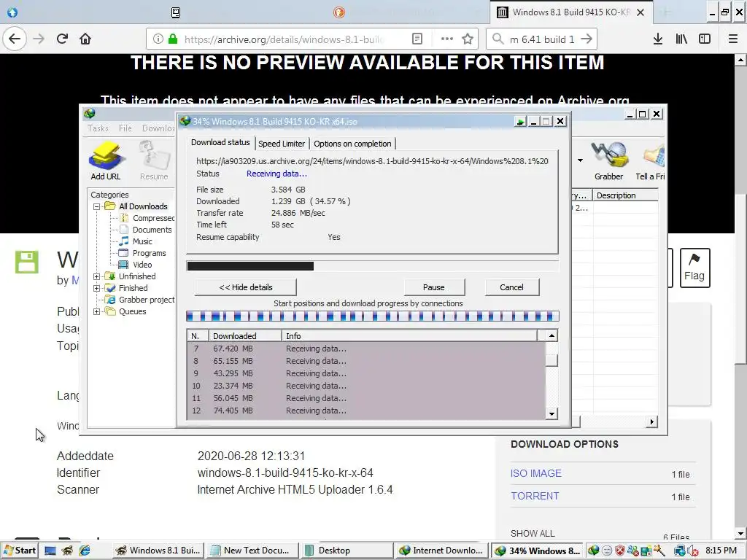The image size is (747, 560).
Task: Open Options on completion tab
Action: (x=352, y=144)
